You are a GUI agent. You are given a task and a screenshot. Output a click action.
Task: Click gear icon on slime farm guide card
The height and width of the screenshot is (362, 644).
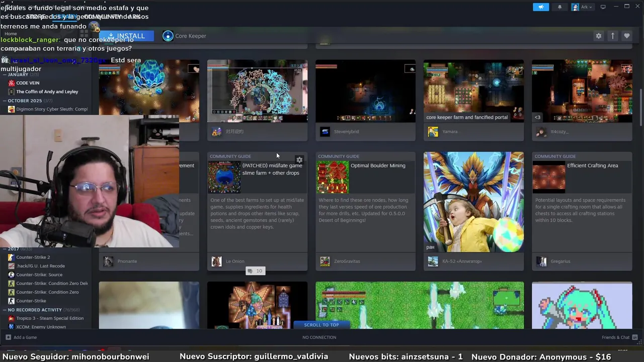coord(299,160)
